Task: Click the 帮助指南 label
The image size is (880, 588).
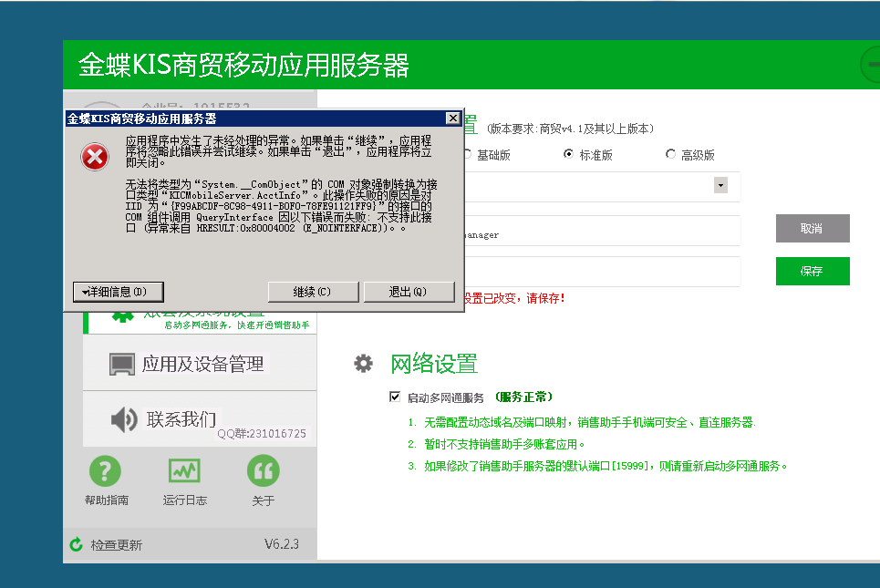Action: tap(107, 500)
